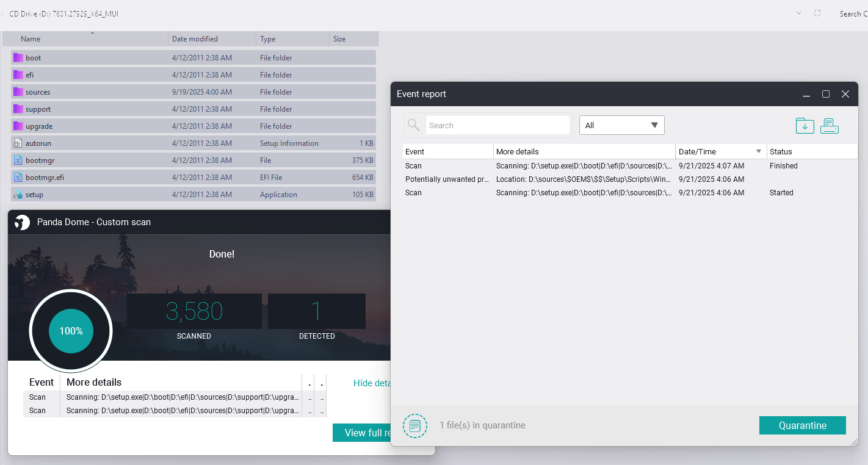868x465 pixels.
Task: Select the bootmgr.efi file icon
Action: point(18,178)
